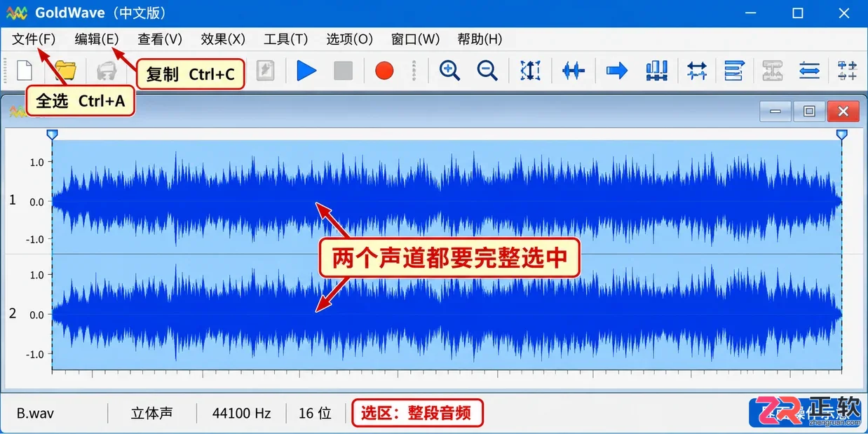Open the 查看(V) menu
The width and height of the screenshot is (868, 434).
click(x=160, y=39)
